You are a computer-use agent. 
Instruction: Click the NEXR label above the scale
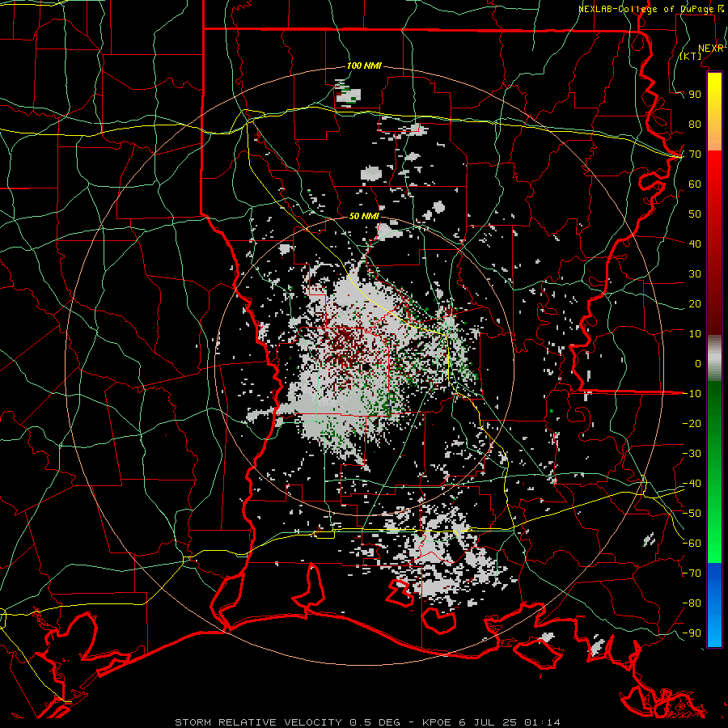point(711,49)
